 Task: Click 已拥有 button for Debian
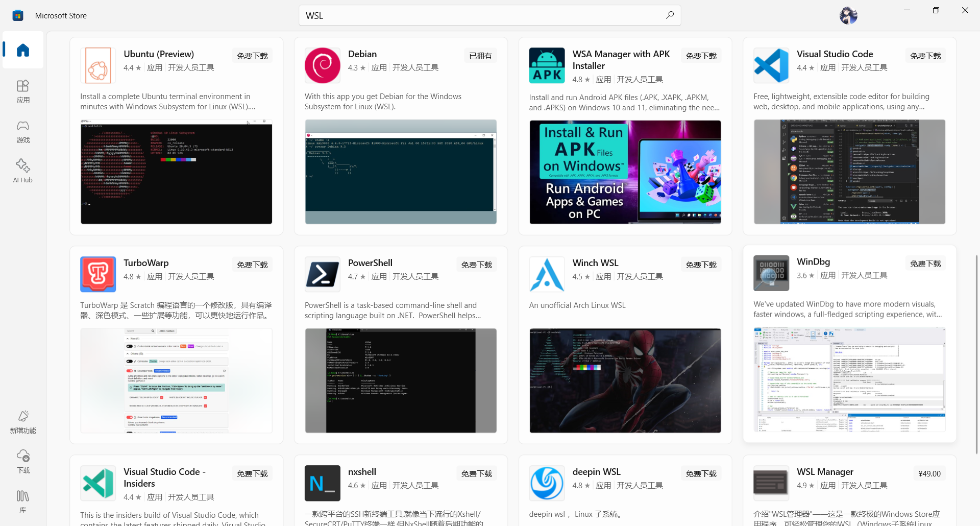pyautogui.click(x=480, y=56)
